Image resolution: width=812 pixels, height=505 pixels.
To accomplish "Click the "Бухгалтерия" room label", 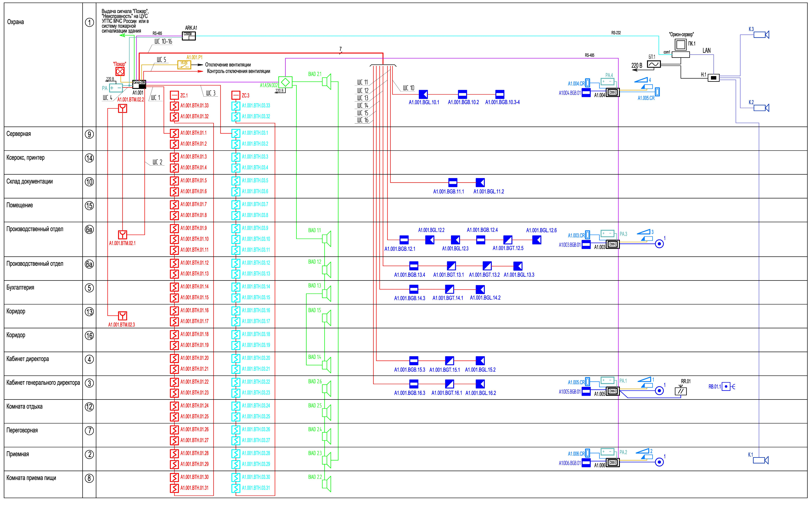I will [20, 288].
